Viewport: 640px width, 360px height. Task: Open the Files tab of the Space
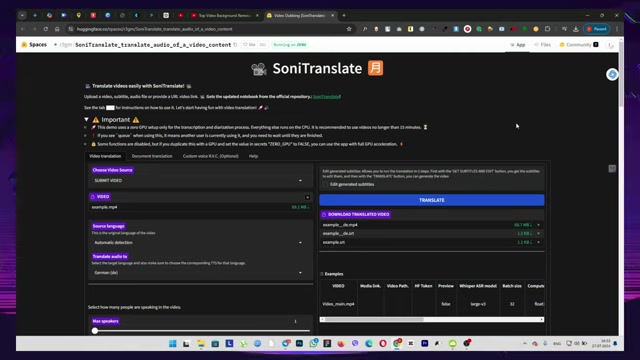click(x=542, y=44)
